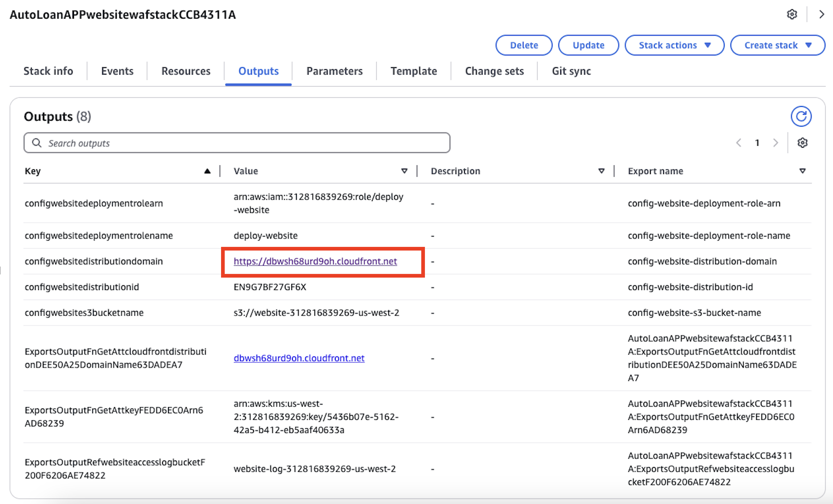Open https://dbwsh68urd9oh.cloudfront.net link
Viewport: 833px width, 504px height.
click(315, 261)
